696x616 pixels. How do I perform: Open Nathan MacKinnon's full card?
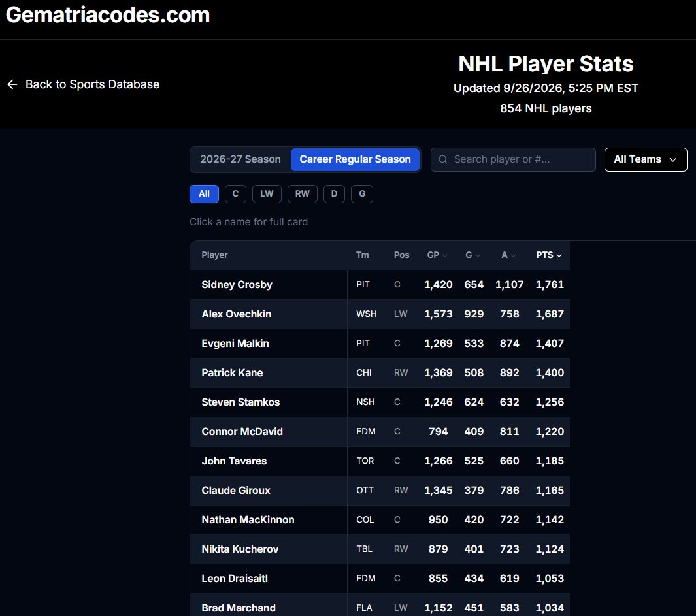pos(248,520)
